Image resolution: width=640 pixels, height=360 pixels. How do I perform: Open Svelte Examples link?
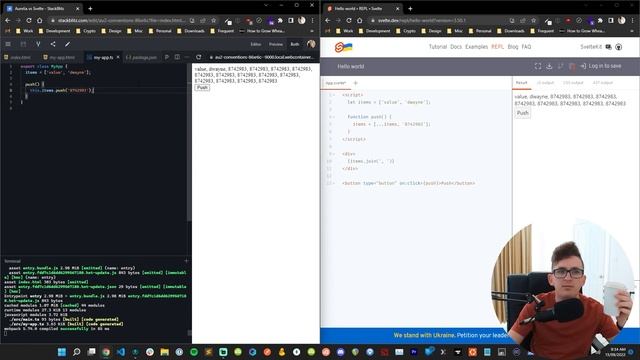point(476,47)
